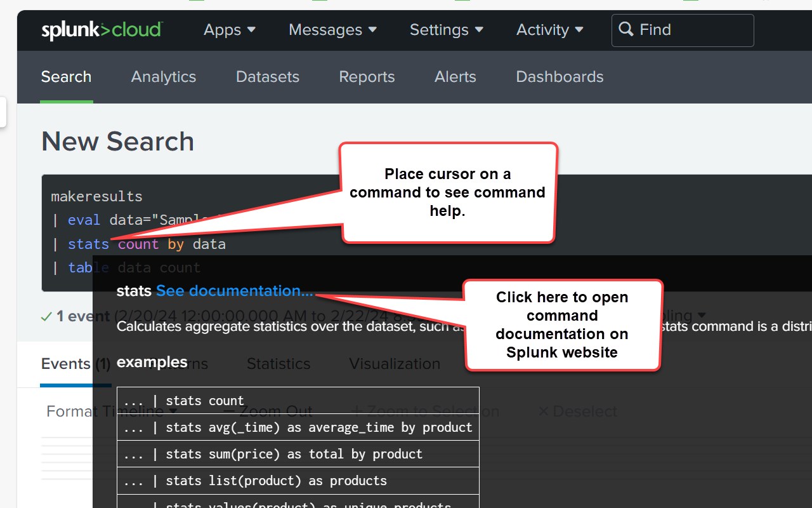
Task: Click example with avg(_time) as average_time
Action: pos(298,427)
